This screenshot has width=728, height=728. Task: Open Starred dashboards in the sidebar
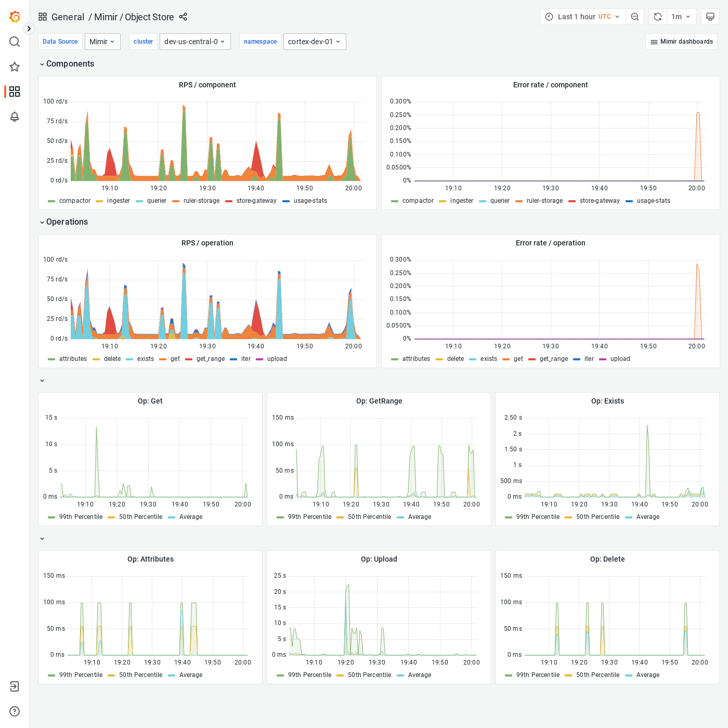(14, 67)
